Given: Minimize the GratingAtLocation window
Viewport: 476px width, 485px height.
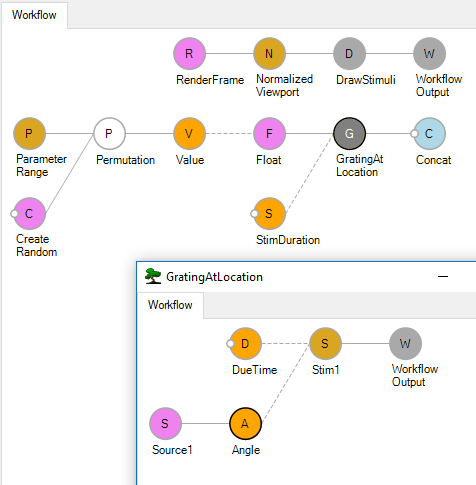Looking at the screenshot, I should point(443,277).
